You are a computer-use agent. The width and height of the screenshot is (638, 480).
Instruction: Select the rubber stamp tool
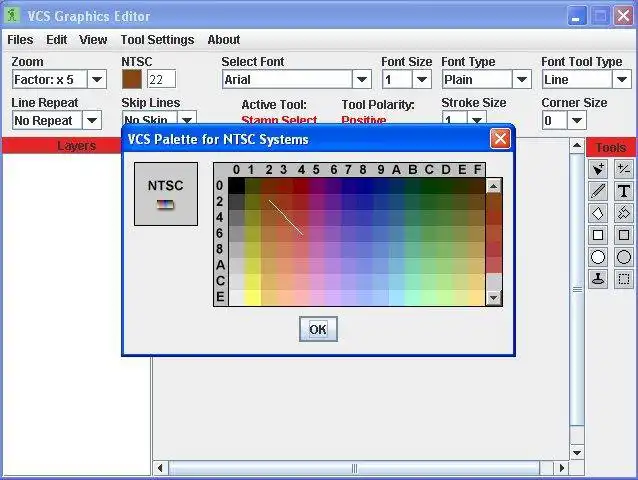598,279
